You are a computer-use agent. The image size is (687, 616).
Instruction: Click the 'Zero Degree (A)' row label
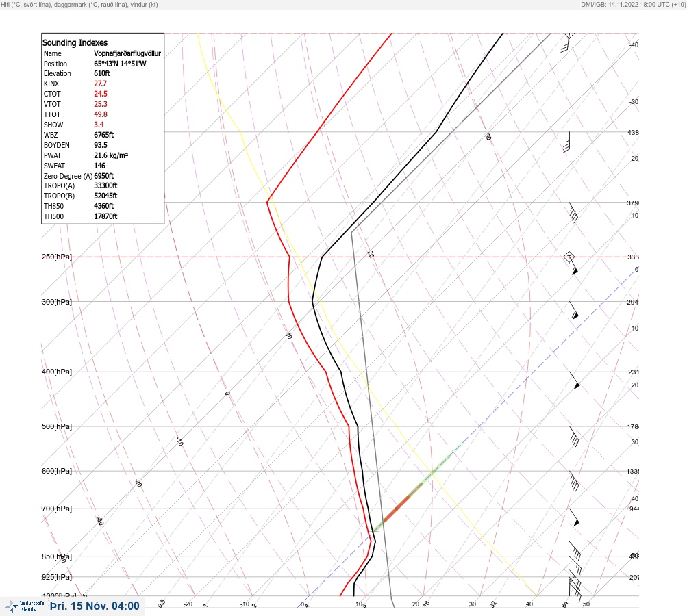click(68, 176)
